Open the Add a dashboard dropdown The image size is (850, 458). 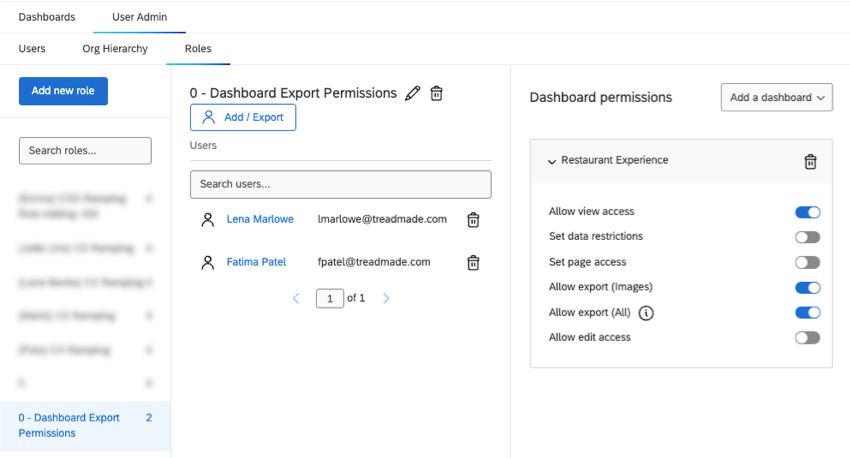[x=777, y=97]
